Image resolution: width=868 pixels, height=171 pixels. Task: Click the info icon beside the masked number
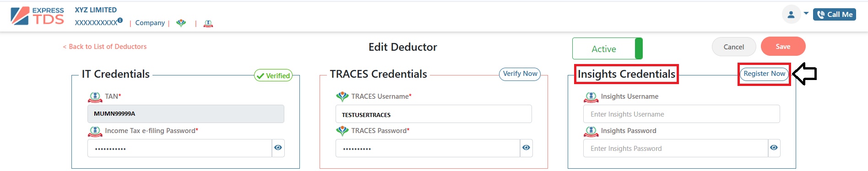click(x=120, y=20)
